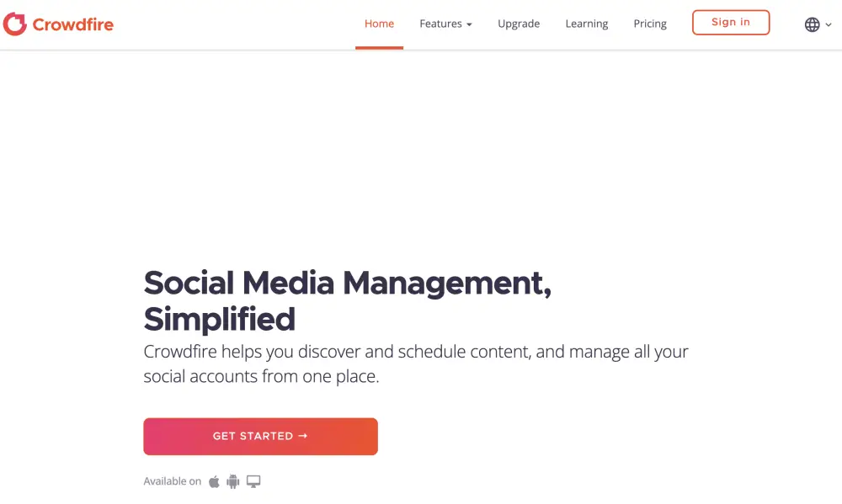Click the "Available on" label

173,481
